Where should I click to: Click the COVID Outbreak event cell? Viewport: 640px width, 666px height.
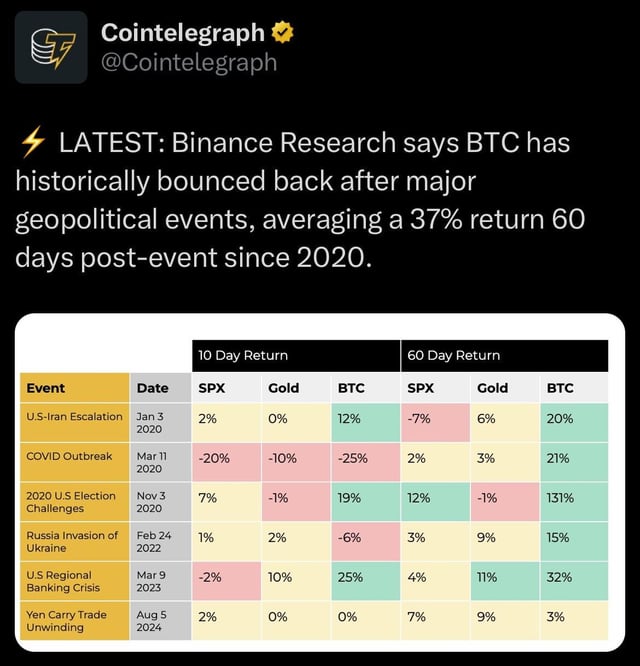click(x=75, y=462)
